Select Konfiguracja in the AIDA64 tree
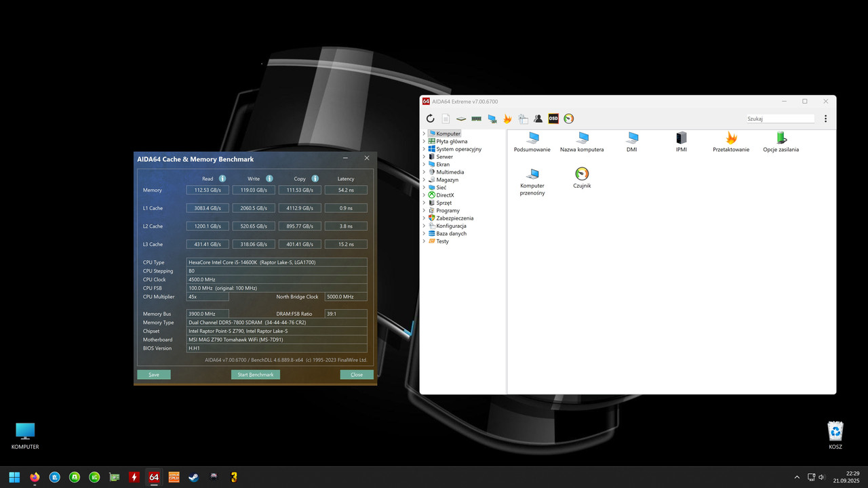The image size is (868, 488). [451, 226]
